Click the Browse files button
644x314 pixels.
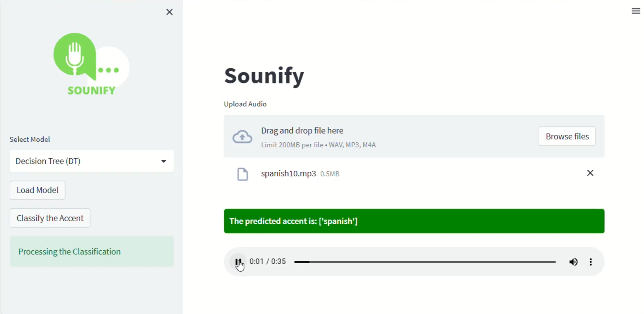567,136
